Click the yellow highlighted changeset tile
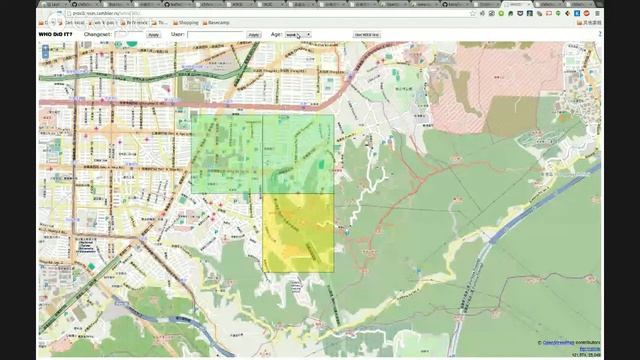 click(298, 233)
